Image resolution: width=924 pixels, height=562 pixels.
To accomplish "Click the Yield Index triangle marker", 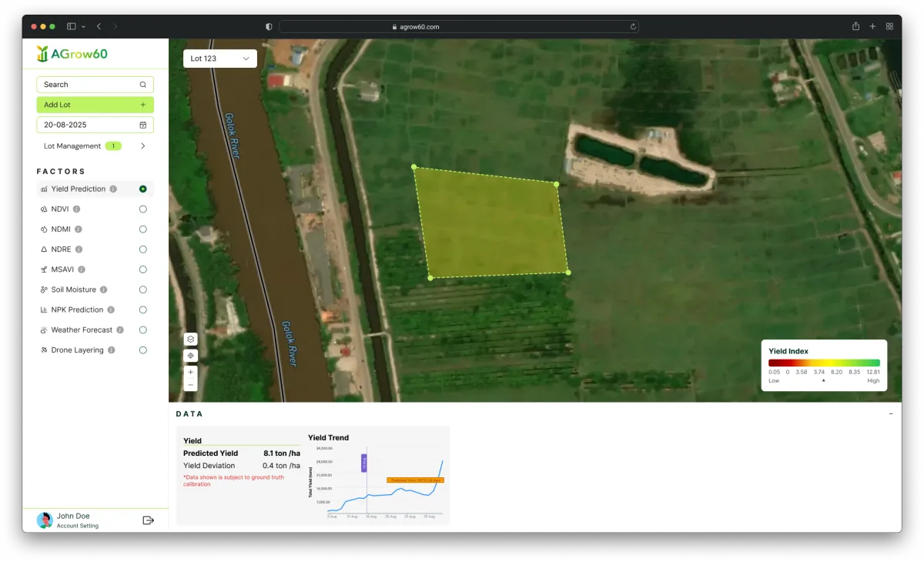I will 823,380.
